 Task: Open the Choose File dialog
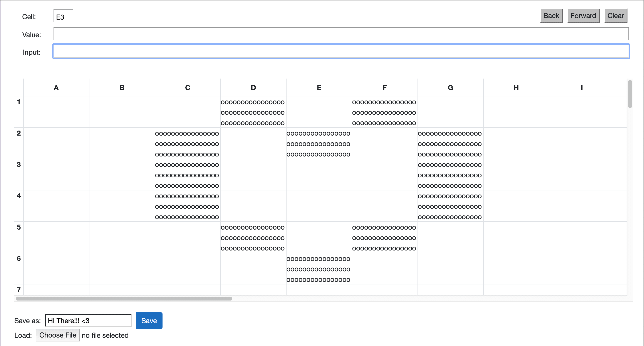coord(58,335)
